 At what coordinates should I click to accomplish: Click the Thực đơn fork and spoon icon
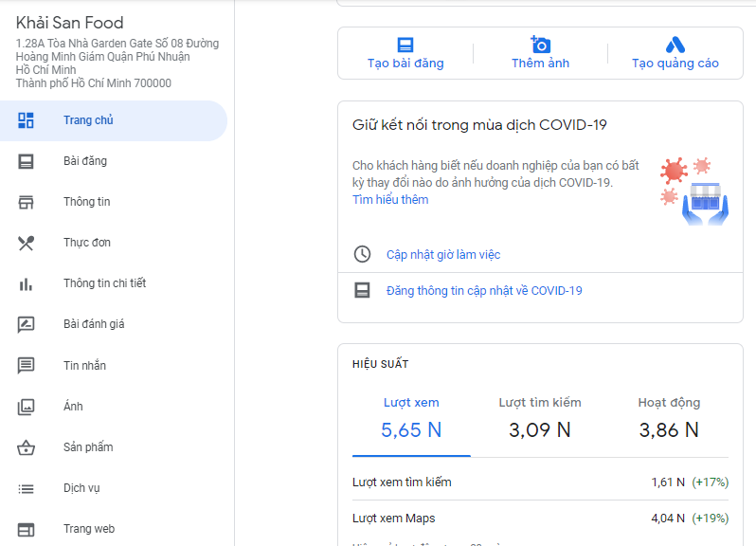pyautogui.click(x=26, y=243)
